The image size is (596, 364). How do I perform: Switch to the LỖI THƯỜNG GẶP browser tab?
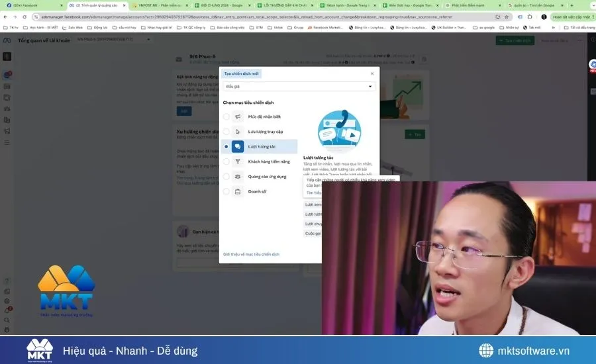(285, 5)
